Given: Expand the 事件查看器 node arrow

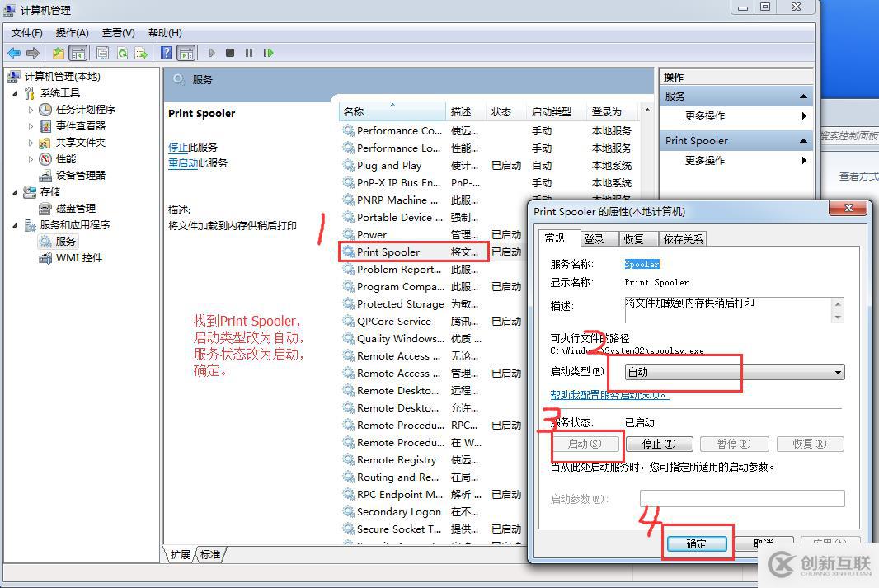Looking at the screenshot, I should [x=31, y=126].
